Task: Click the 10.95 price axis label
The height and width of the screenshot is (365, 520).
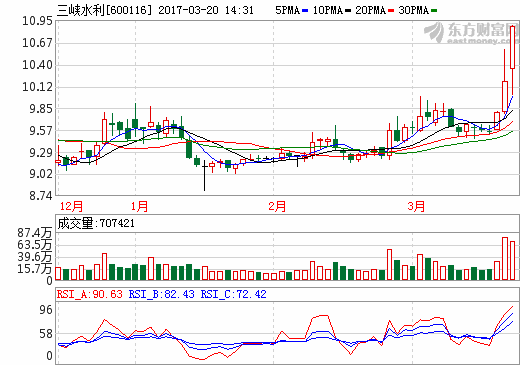Action: (x=37, y=21)
